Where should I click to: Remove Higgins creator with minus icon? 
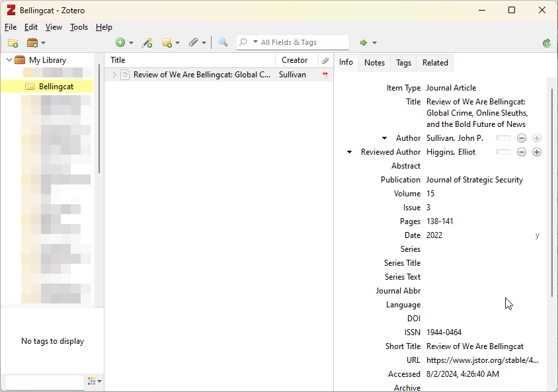(x=522, y=152)
